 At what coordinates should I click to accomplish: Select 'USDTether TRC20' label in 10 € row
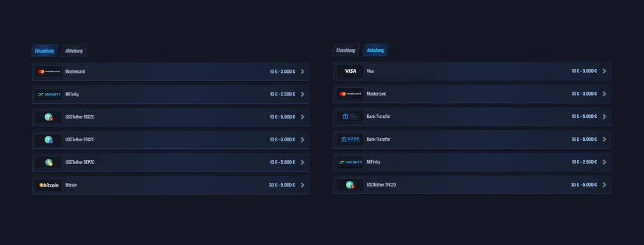[x=80, y=117]
